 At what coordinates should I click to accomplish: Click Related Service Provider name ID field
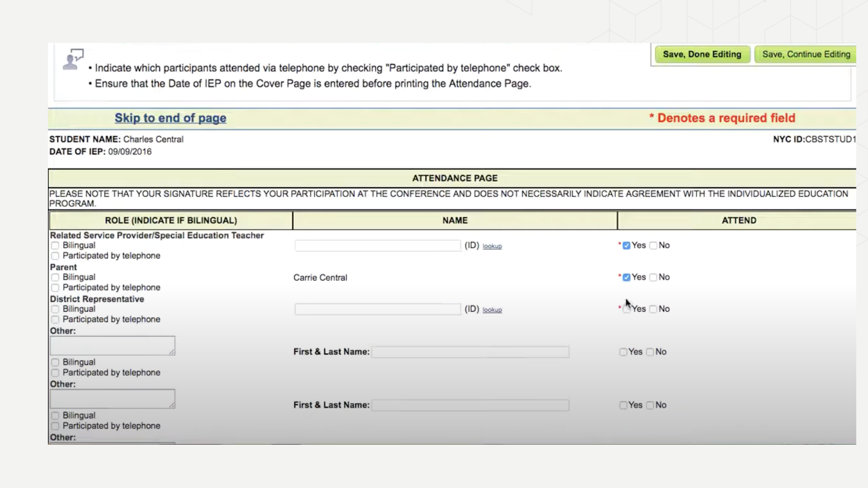(377, 246)
